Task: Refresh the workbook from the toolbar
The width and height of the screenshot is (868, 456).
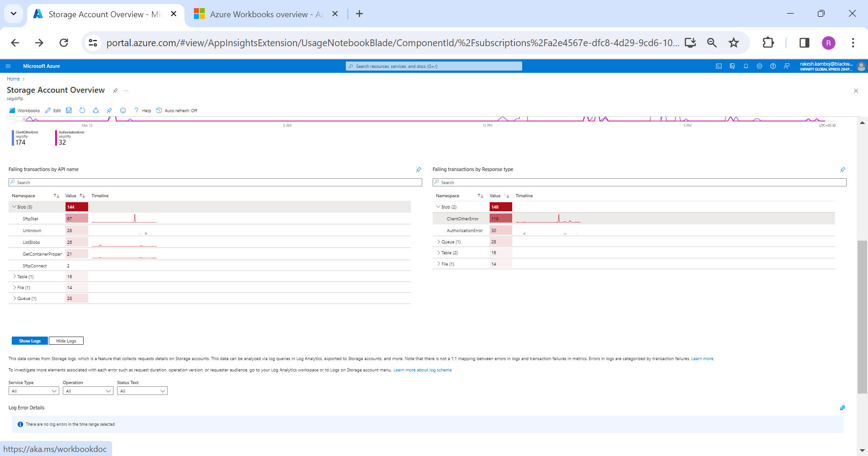Action: coord(82,110)
